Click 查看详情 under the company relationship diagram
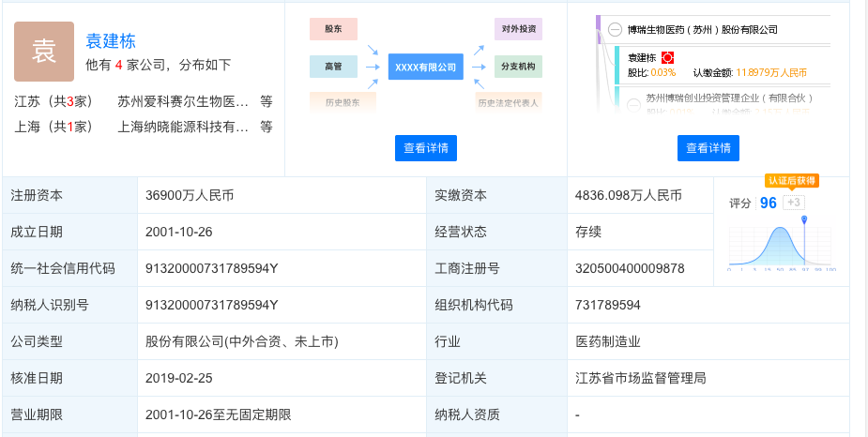Viewport: 868px width, 437px height. tap(425, 148)
